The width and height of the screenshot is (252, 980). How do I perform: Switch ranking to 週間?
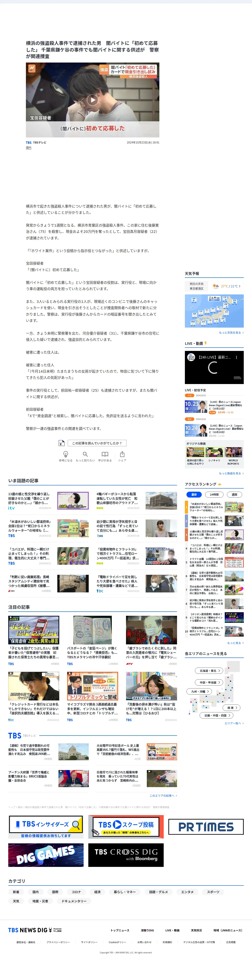click(235, 495)
